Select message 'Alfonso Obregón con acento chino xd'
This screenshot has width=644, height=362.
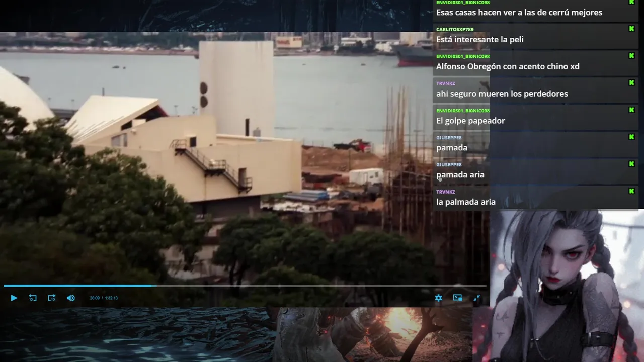pos(508,67)
